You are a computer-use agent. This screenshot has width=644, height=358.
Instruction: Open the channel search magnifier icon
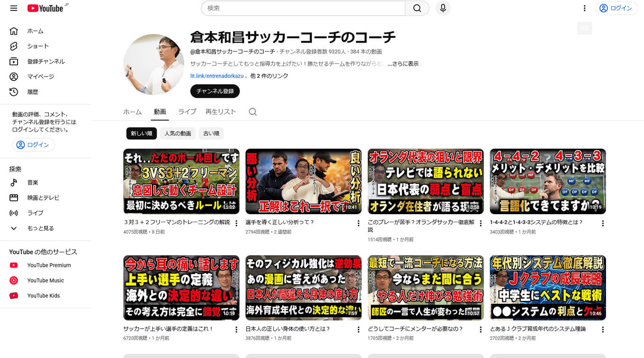pyautogui.click(x=252, y=112)
